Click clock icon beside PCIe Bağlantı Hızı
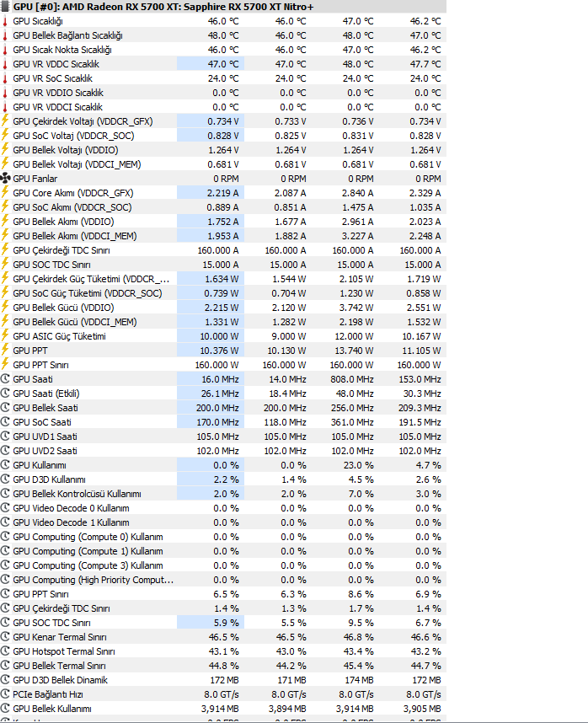The width and height of the screenshot is (588, 723). (x=5, y=694)
